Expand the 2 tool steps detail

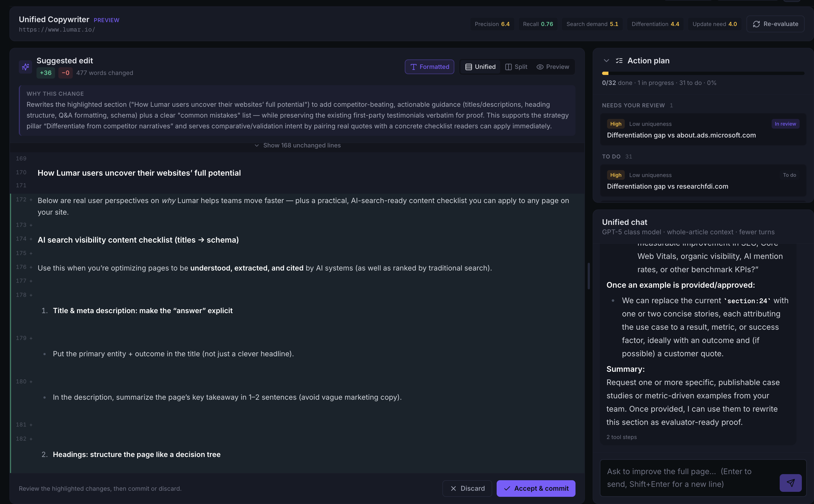[x=621, y=437]
